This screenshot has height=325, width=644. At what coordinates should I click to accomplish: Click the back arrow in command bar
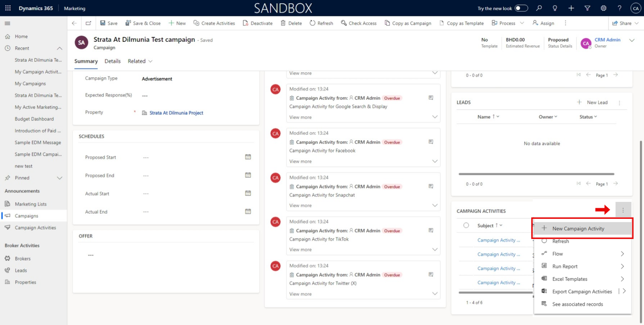coord(75,23)
